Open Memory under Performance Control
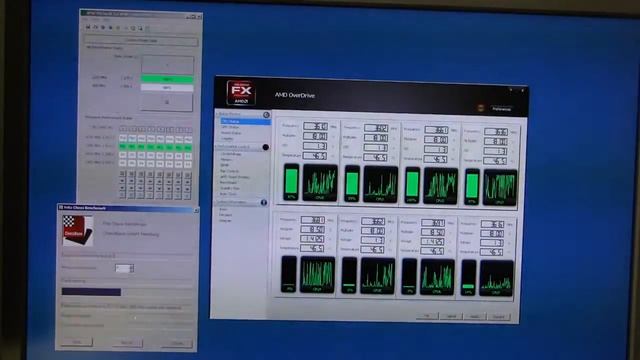The image size is (640, 360). (226, 160)
